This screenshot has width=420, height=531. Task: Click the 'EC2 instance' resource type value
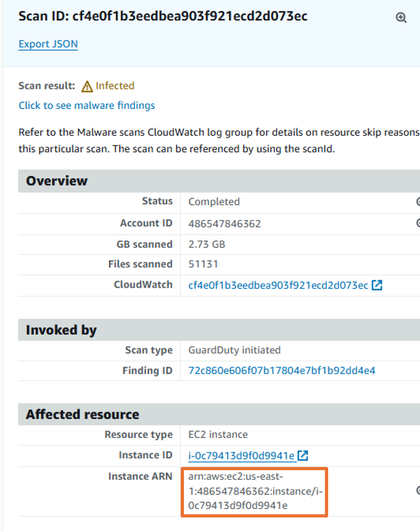click(218, 435)
